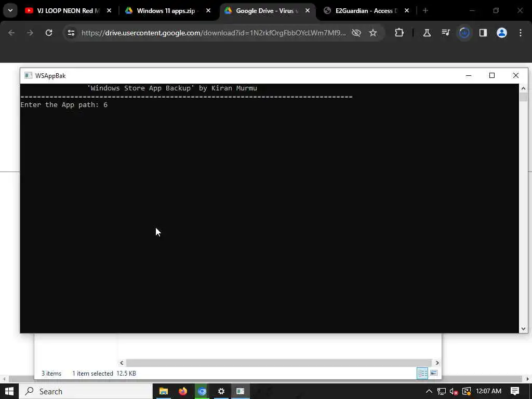Click '3 items' in Explorer status bar
This screenshot has height=399, width=532.
click(51, 373)
